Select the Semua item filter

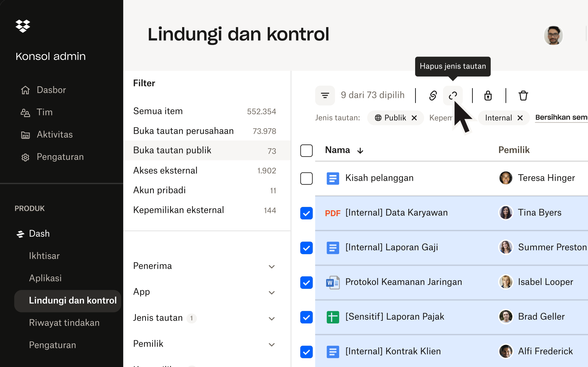tap(205, 111)
